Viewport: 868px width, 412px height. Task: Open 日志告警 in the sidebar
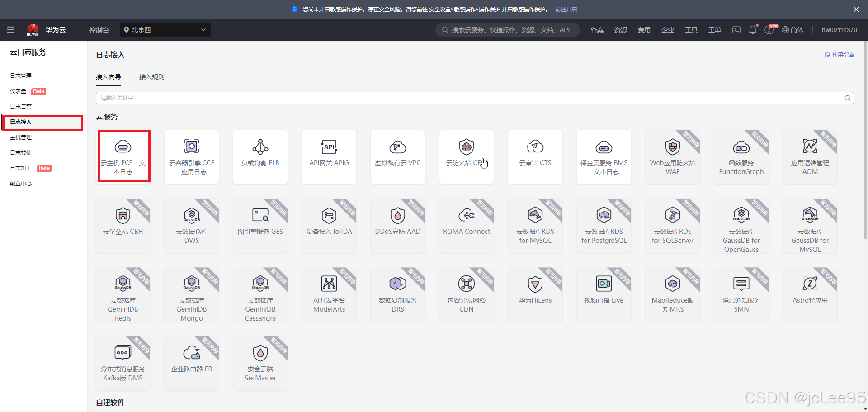(x=21, y=107)
